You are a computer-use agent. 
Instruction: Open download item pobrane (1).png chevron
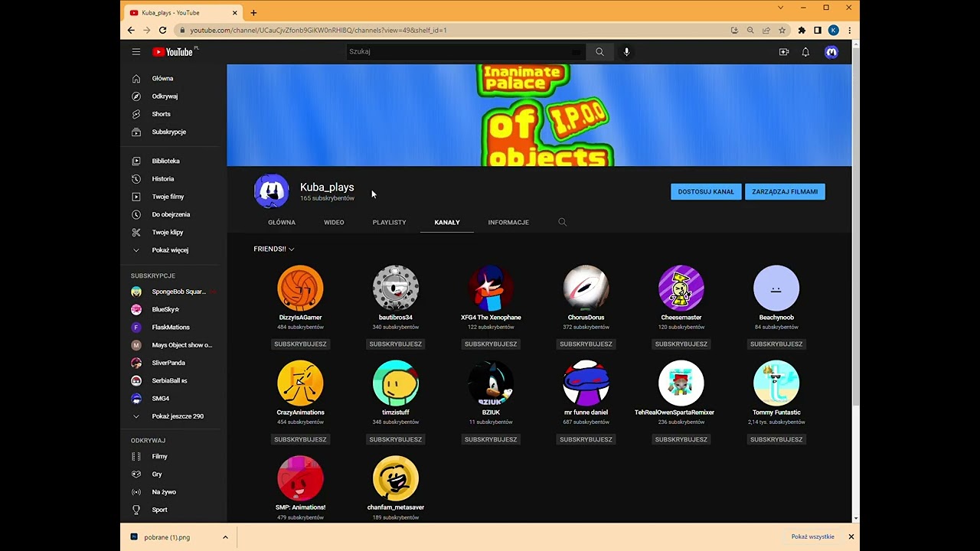[225, 537]
